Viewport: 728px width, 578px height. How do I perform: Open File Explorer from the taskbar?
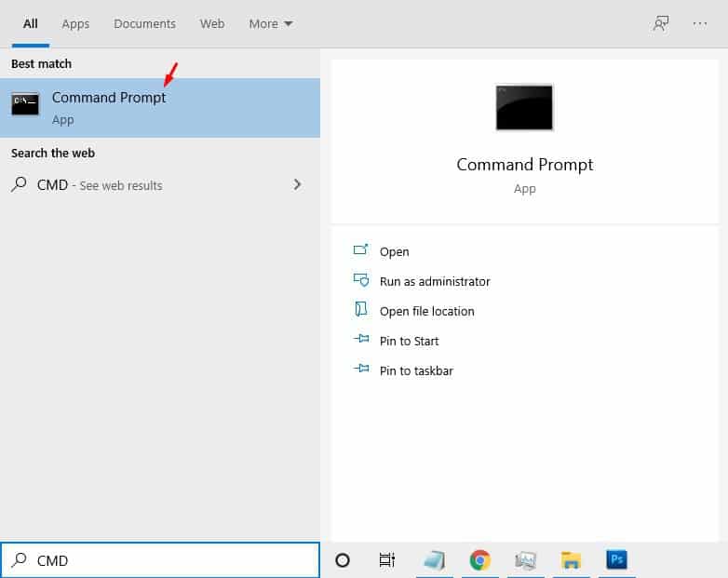pyautogui.click(x=571, y=560)
